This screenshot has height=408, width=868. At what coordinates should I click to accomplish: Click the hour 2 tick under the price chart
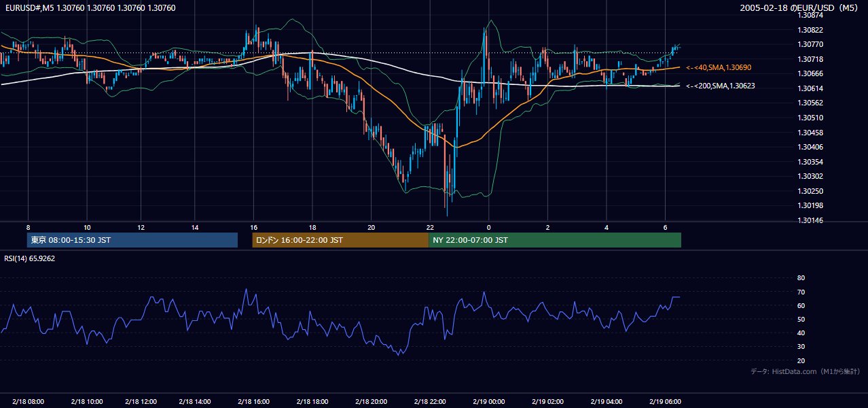pyautogui.click(x=547, y=227)
